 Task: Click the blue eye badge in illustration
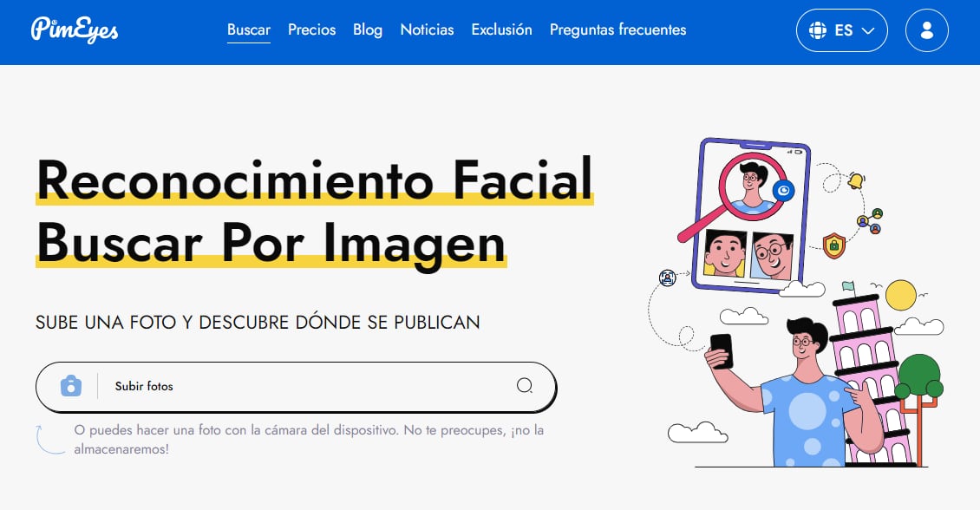[784, 191]
